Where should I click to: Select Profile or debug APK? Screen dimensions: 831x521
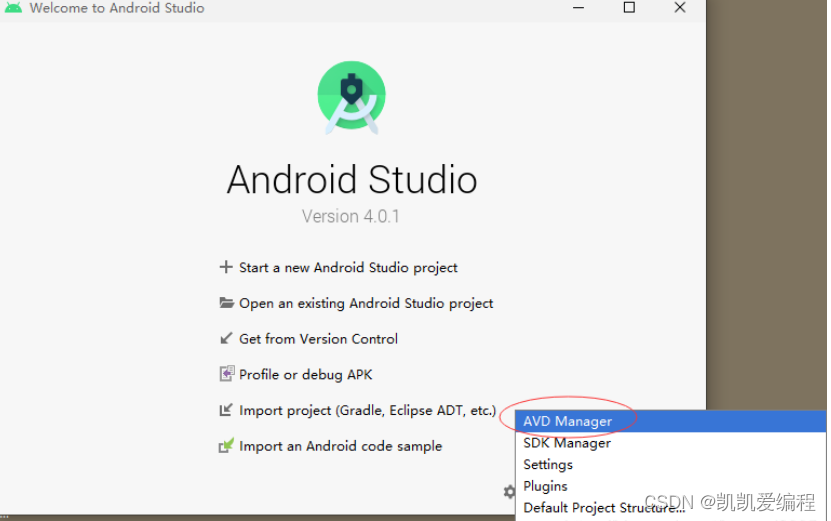(305, 375)
